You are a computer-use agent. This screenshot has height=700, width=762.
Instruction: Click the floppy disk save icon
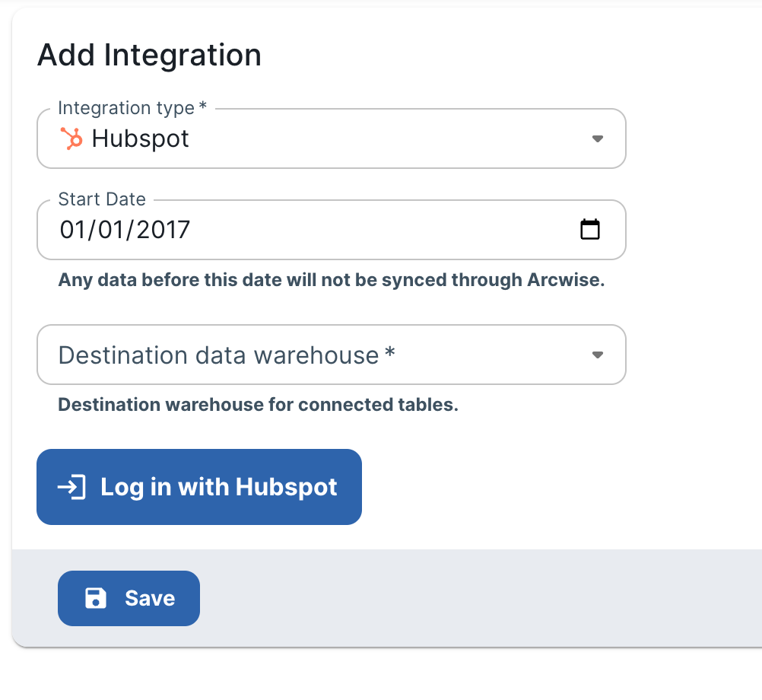[x=96, y=598]
